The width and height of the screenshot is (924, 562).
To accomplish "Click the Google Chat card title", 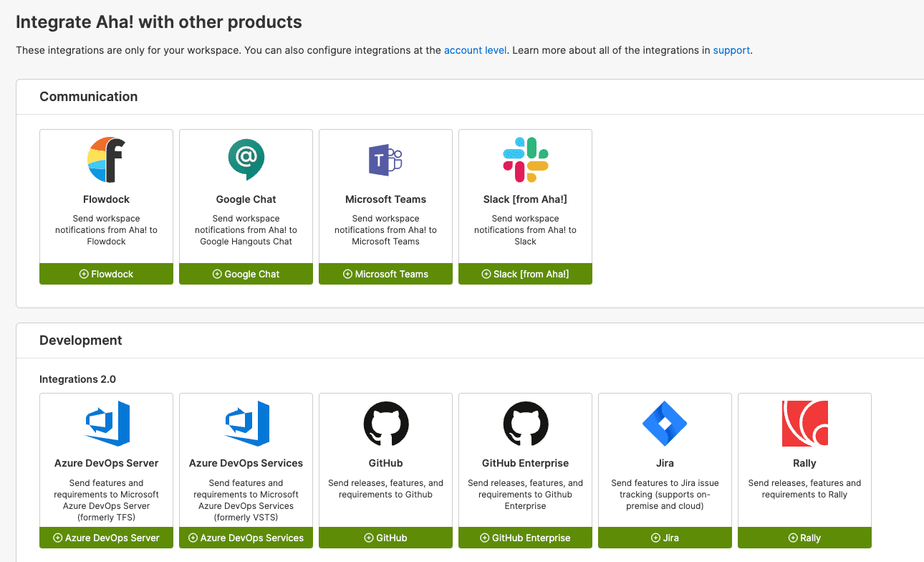I will coord(246,199).
